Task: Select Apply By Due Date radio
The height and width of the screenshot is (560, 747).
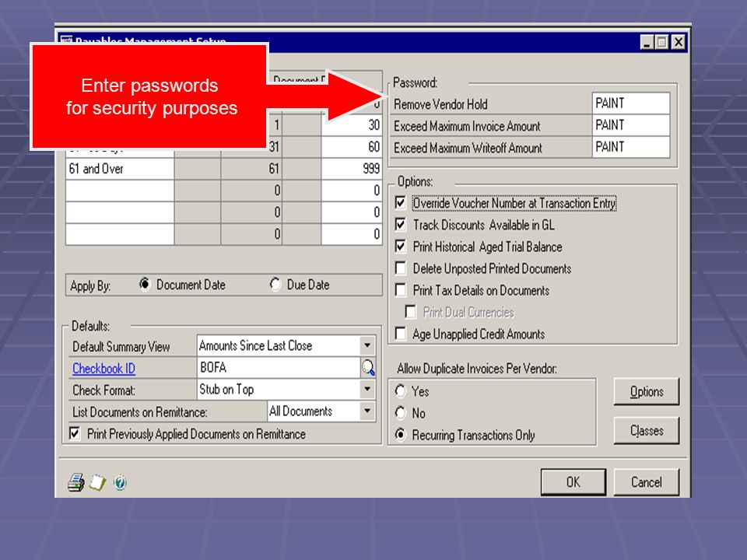Action: pyautogui.click(x=275, y=285)
